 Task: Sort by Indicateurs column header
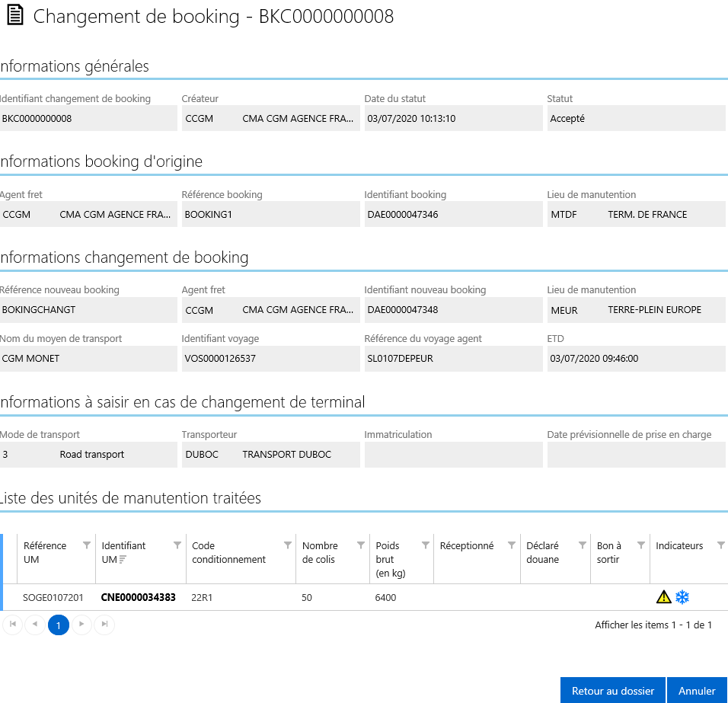tap(679, 545)
